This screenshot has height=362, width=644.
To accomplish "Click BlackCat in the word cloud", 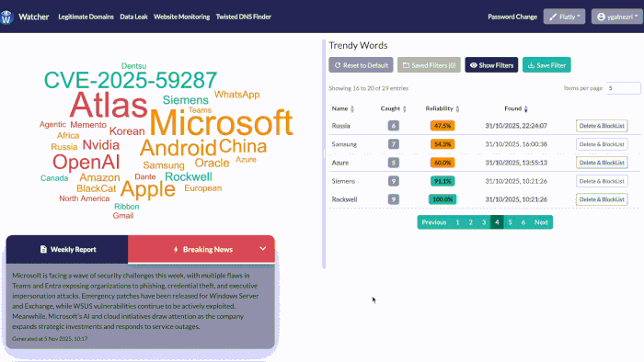I will click(x=96, y=188).
